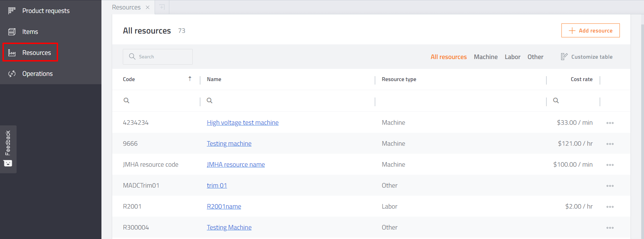Open the Feedback side panel
Screen dimensions: 644x239
tap(8, 149)
